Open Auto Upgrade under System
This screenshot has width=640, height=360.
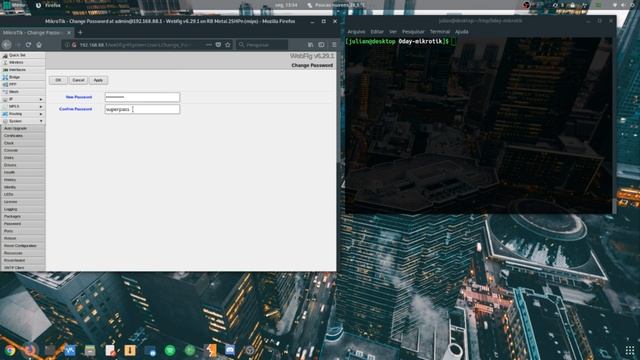coord(23,129)
